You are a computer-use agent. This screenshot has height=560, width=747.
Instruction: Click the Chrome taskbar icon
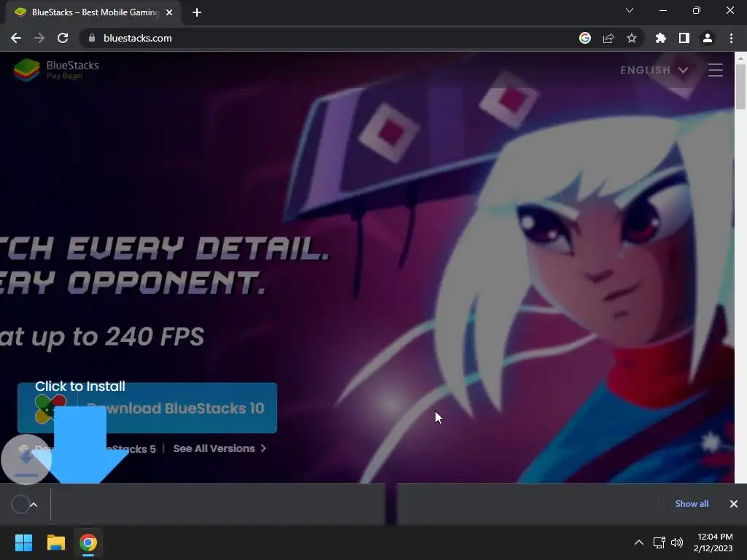[88, 542]
